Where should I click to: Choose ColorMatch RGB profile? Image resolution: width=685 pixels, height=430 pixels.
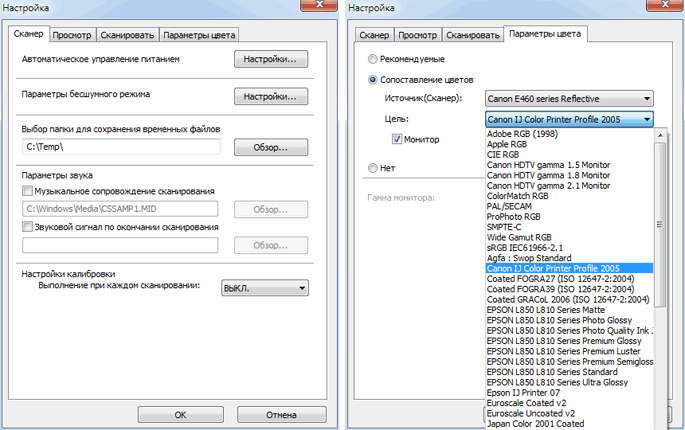[570, 196]
